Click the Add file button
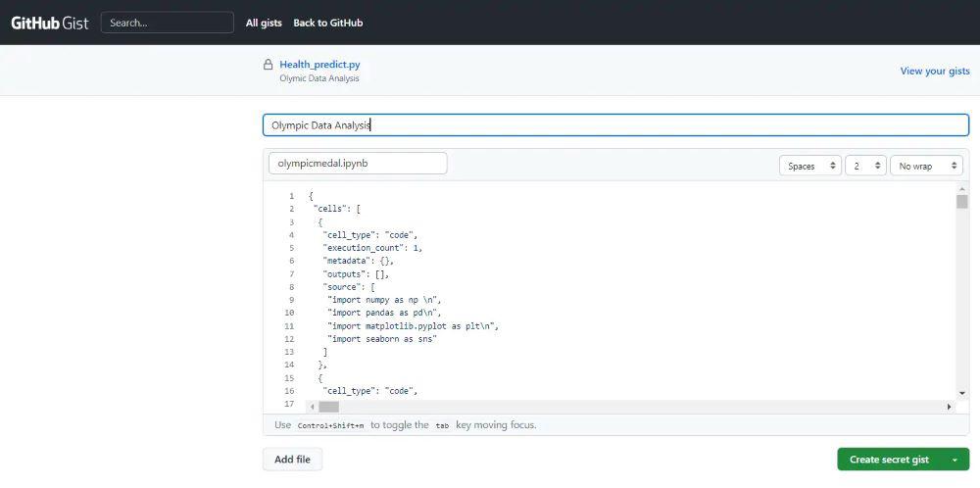Image resolution: width=980 pixels, height=488 pixels. (x=292, y=460)
